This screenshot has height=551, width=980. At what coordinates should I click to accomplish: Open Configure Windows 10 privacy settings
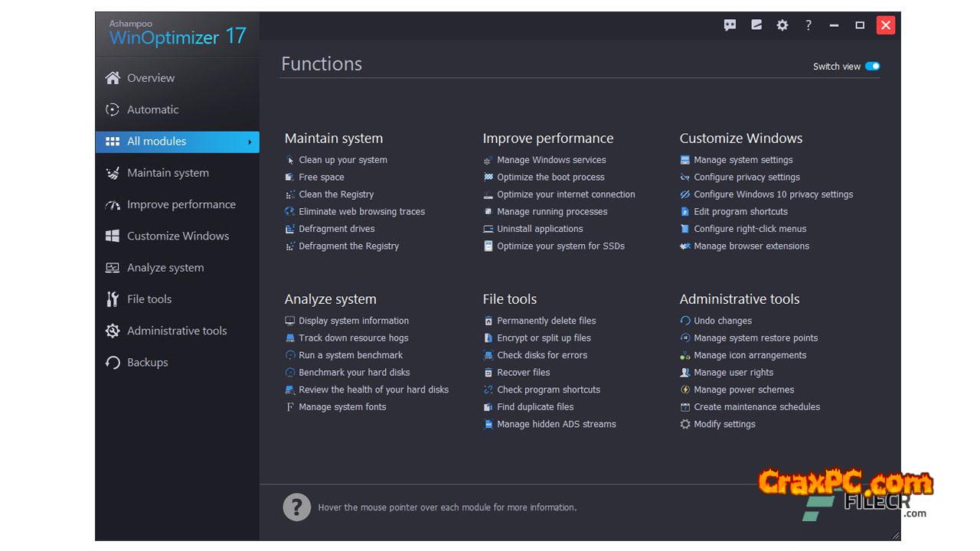tap(773, 194)
